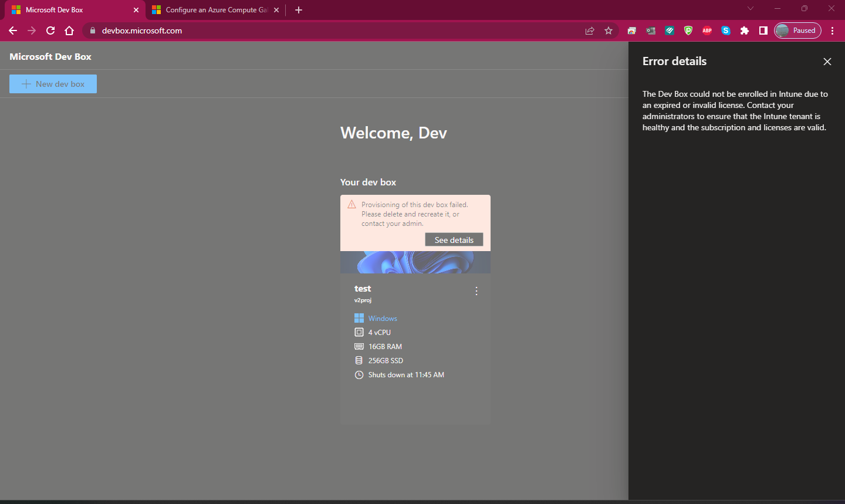Screen dimensions: 845x504
Task: Click the 4 vCPU text
Action: click(x=380, y=333)
